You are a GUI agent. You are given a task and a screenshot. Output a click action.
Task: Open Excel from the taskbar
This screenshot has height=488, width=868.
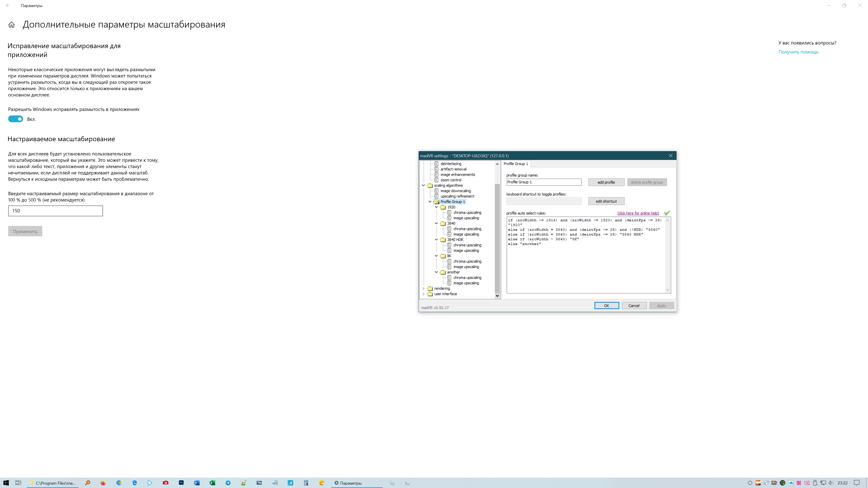(x=212, y=483)
